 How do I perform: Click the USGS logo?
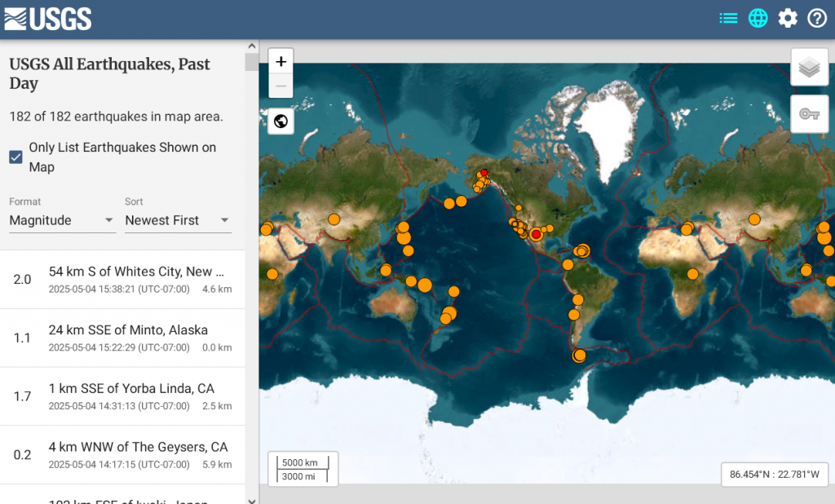click(x=48, y=19)
